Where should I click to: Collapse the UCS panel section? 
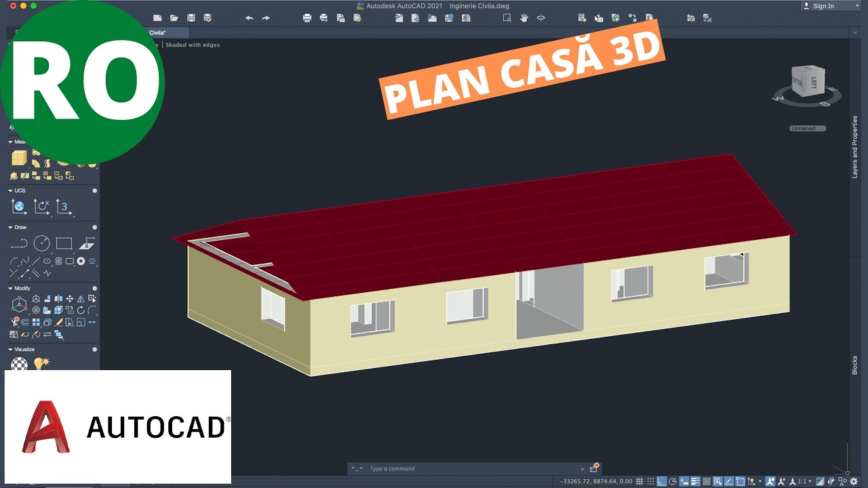[11, 190]
